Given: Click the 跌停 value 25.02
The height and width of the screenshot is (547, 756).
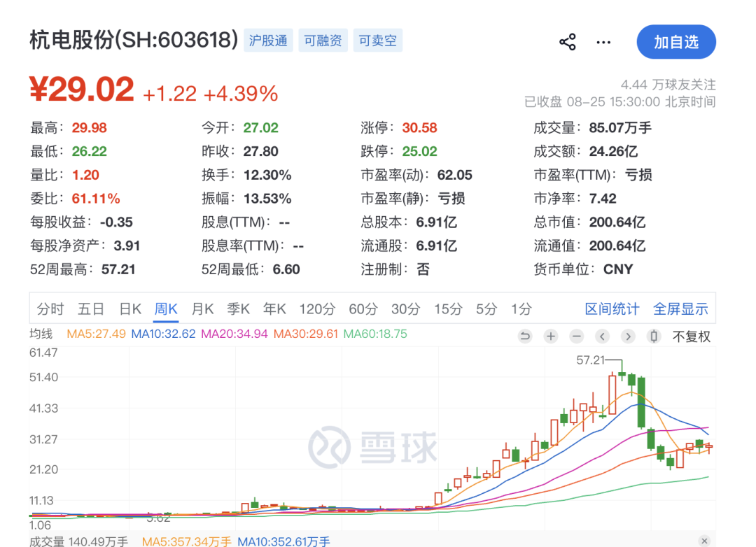Looking at the screenshot, I should [419, 151].
